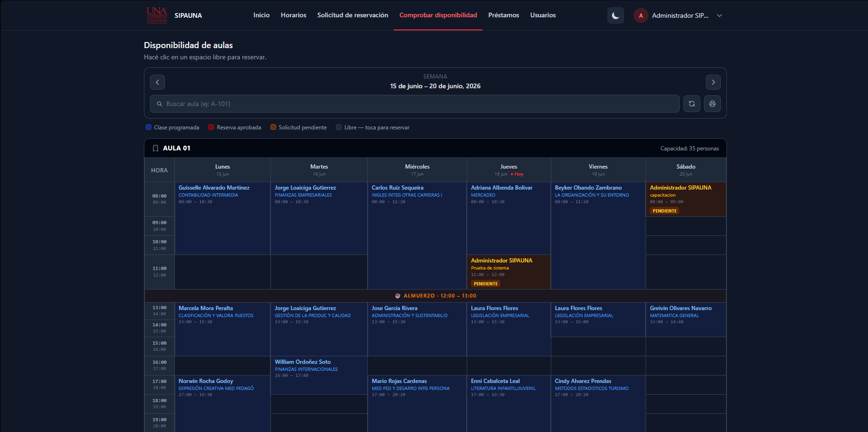Open Norwin Rocha Godoy class block
The height and width of the screenshot is (432, 868).
tap(222, 404)
